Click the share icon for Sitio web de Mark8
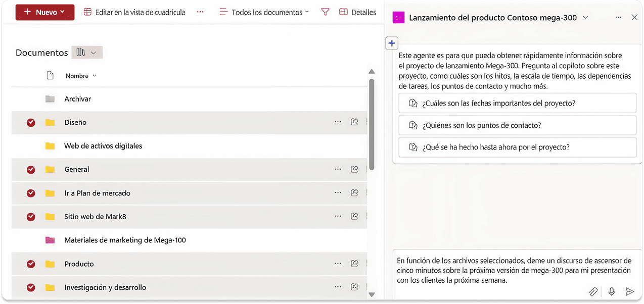644x304 pixels. pyautogui.click(x=355, y=216)
